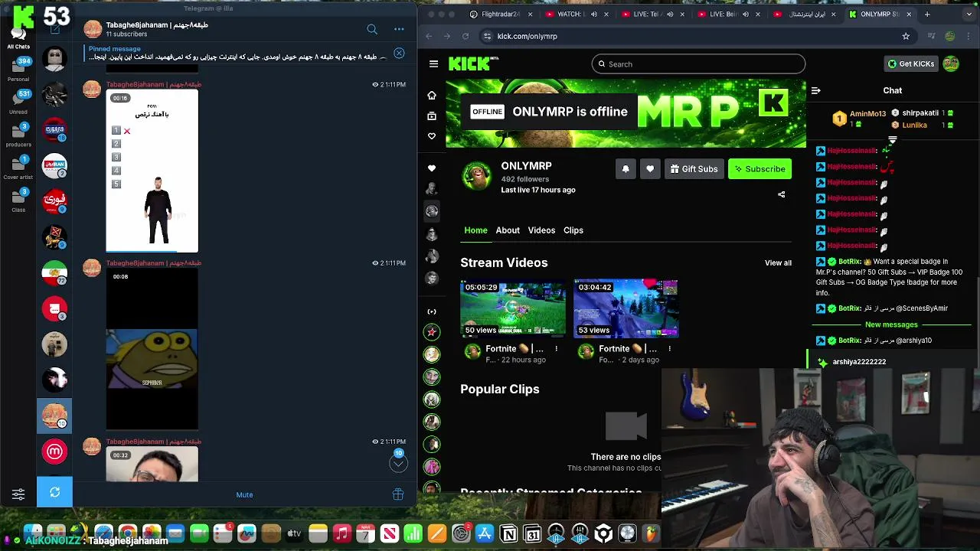Open Kick Following heart sidebar icon

point(432,136)
